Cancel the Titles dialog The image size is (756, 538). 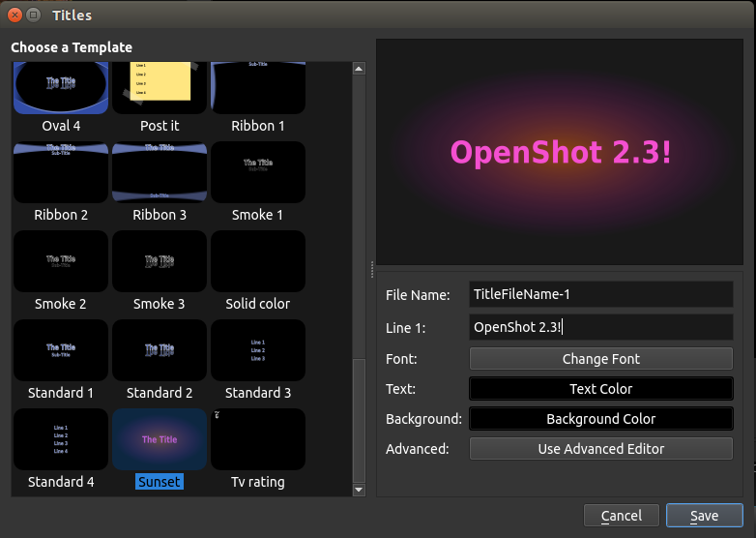(x=621, y=516)
